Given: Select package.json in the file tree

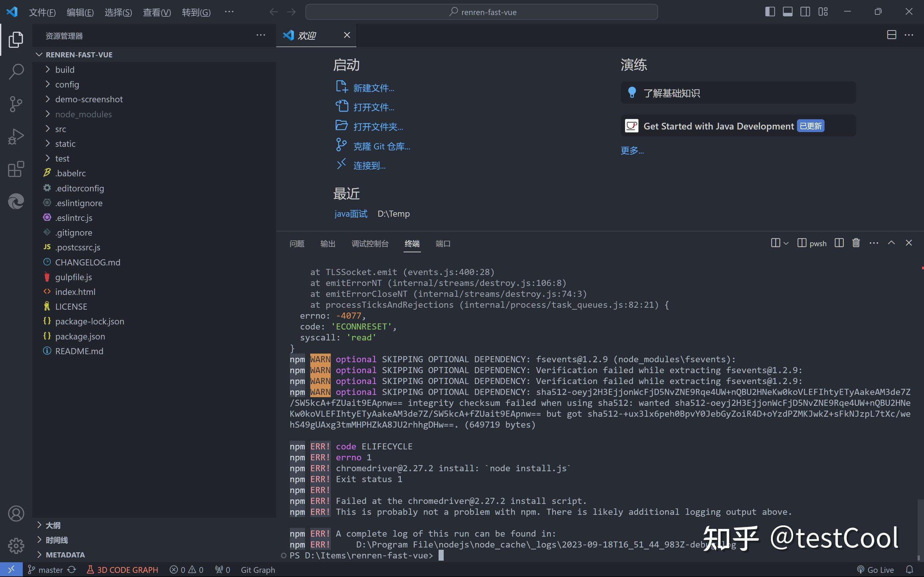Looking at the screenshot, I should [80, 336].
